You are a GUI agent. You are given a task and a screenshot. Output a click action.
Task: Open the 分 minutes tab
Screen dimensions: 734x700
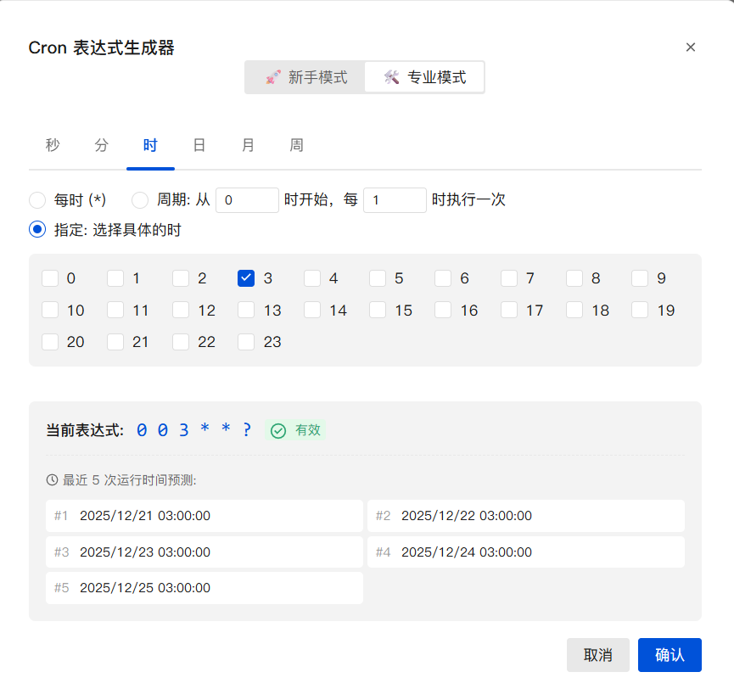coord(102,145)
